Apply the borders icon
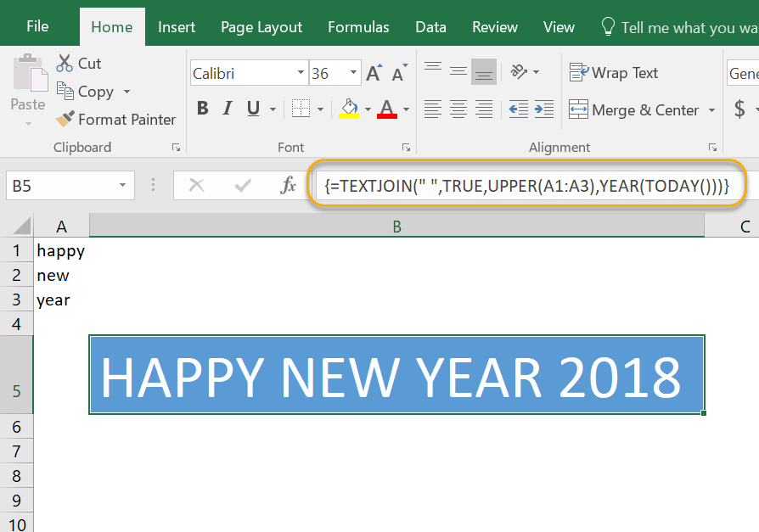Screen dimensions: 759x532 click(301, 109)
